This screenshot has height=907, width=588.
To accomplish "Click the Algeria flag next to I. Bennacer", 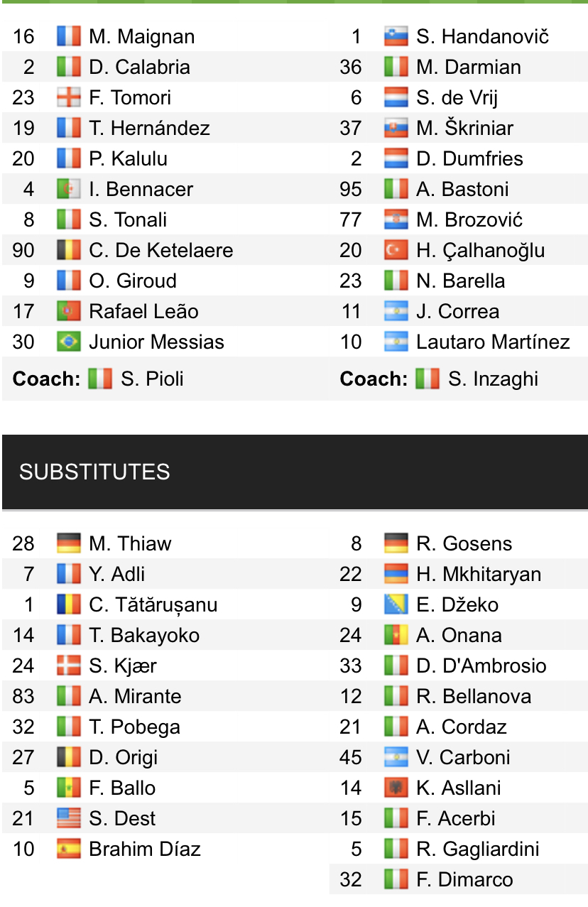I will pyautogui.click(x=69, y=189).
